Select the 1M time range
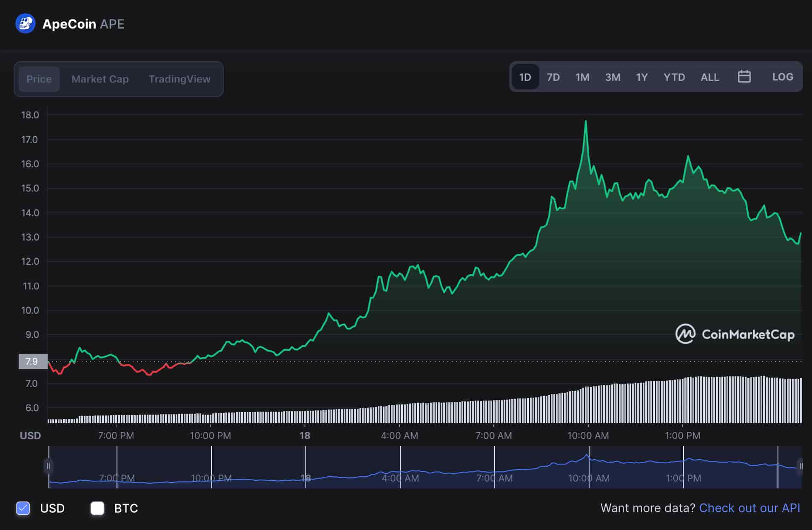Image resolution: width=812 pixels, height=530 pixels. [x=582, y=77]
